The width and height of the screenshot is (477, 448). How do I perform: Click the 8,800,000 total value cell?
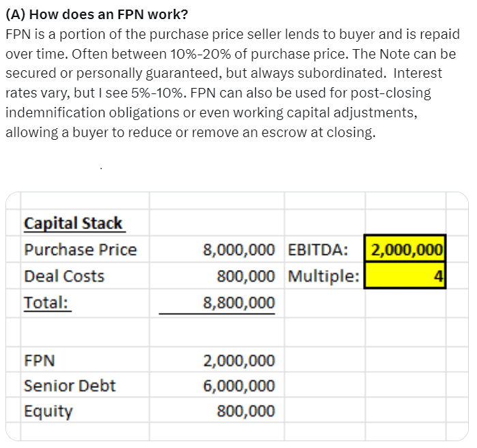click(217, 303)
